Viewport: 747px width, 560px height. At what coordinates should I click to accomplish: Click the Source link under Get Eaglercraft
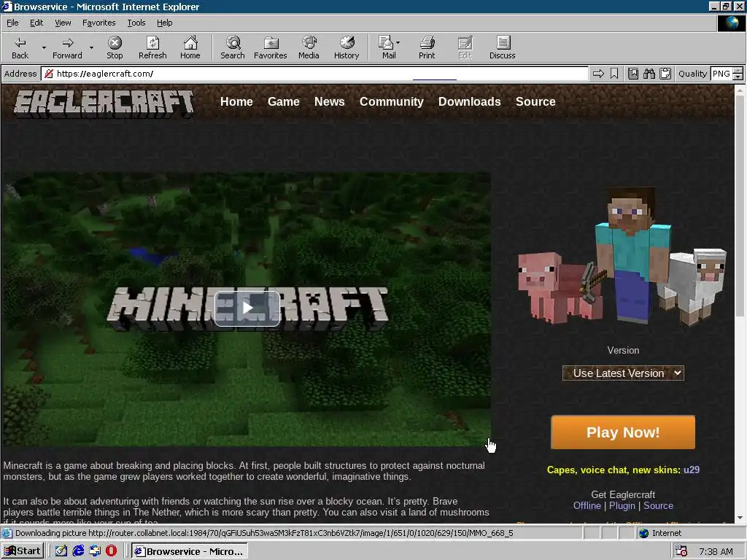pos(658,506)
